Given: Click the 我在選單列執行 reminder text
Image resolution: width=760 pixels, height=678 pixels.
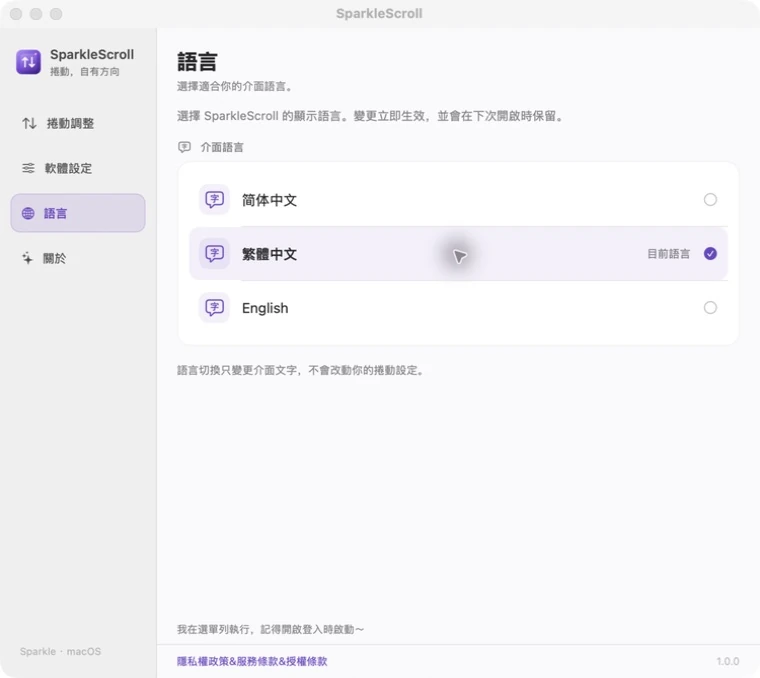Looking at the screenshot, I should (x=270, y=629).
